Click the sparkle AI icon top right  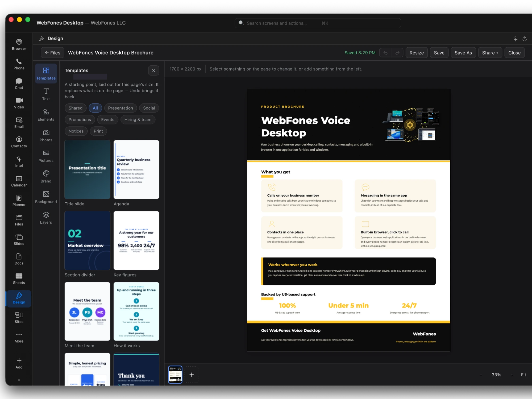click(x=515, y=39)
